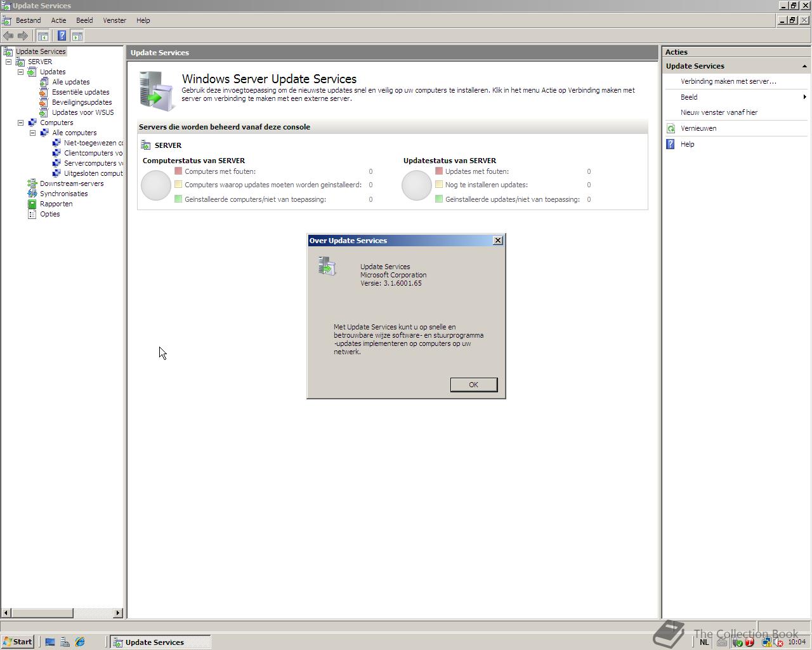Collapse the Computers tree node
The image size is (812, 650).
click(20, 123)
